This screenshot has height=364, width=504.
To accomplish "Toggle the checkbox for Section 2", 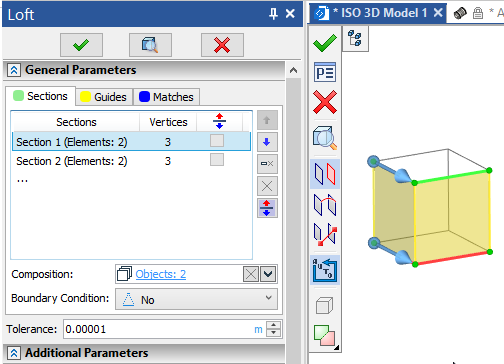I will click(217, 160).
